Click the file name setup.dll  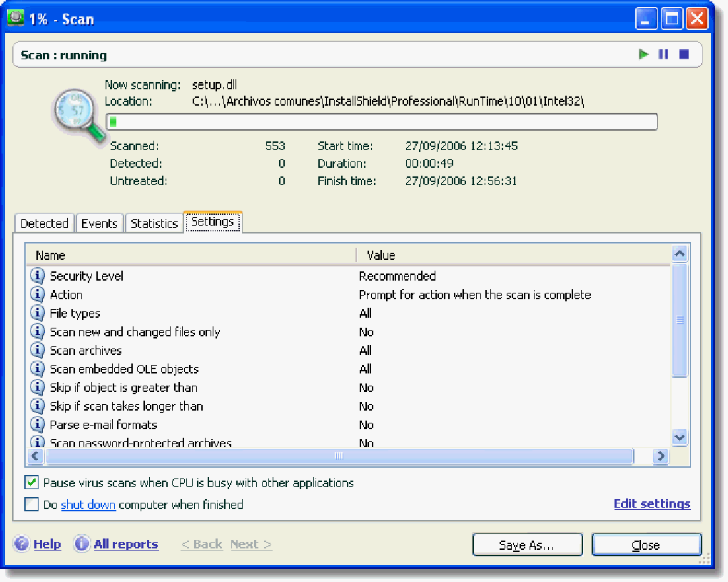pyautogui.click(x=215, y=84)
